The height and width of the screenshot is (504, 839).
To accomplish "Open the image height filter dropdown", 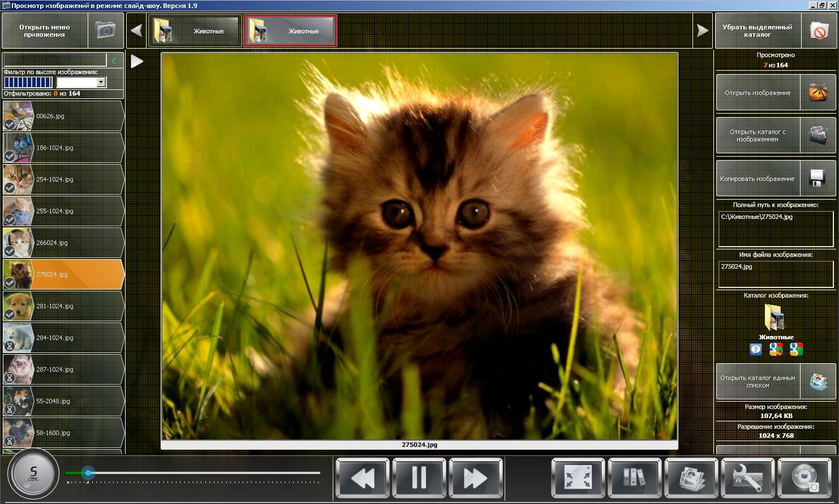I will (x=101, y=83).
